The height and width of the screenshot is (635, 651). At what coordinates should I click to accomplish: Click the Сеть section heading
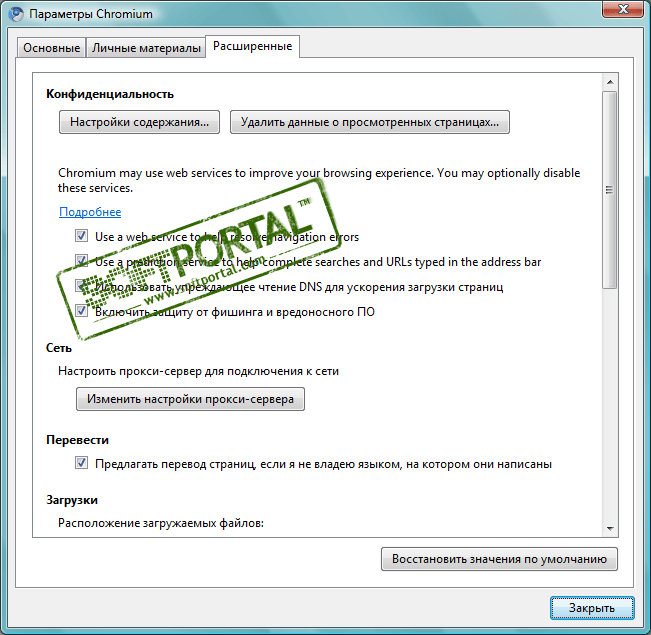point(59,348)
